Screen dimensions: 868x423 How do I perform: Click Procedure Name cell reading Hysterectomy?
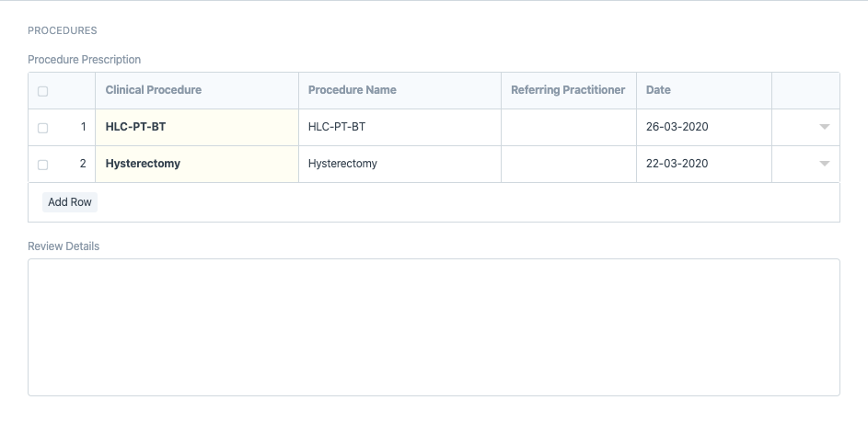point(399,164)
